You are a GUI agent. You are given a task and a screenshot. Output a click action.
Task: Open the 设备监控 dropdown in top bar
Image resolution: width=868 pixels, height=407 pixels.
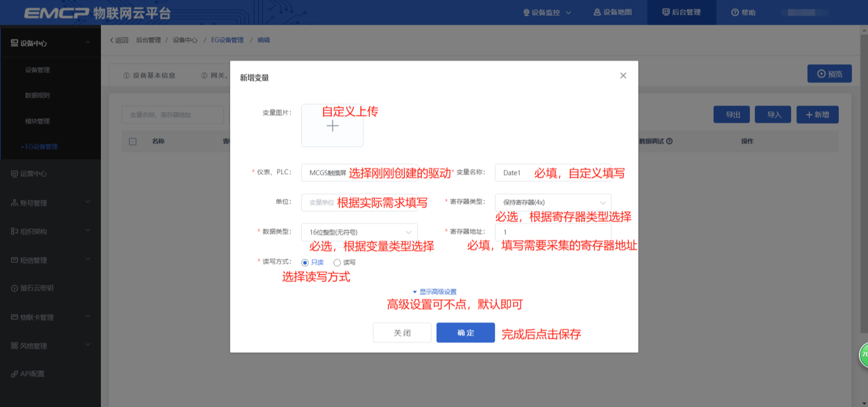coord(547,12)
